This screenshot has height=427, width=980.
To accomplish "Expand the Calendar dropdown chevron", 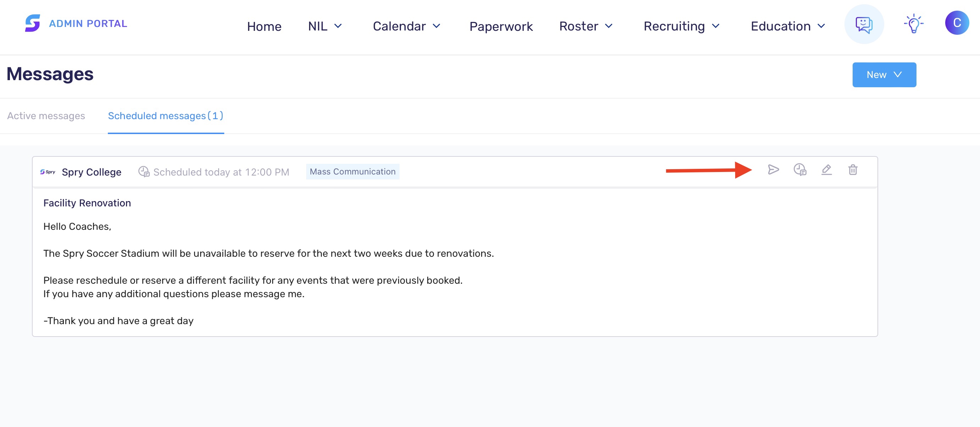I will (x=436, y=26).
